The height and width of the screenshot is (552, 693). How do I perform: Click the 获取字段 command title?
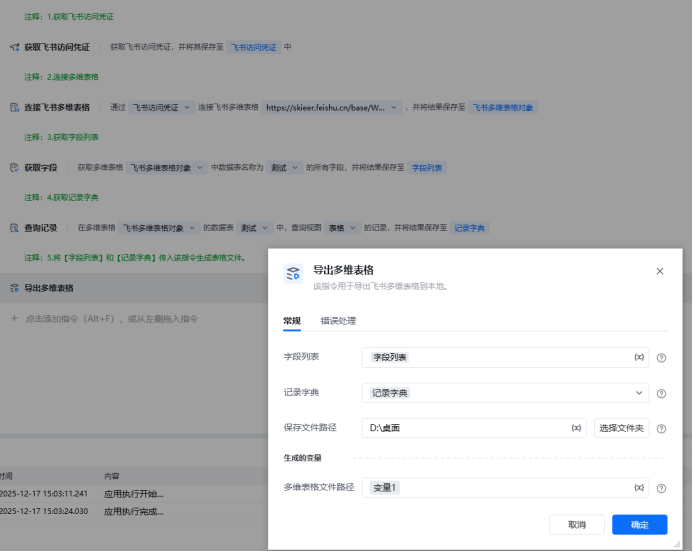coord(41,168)
